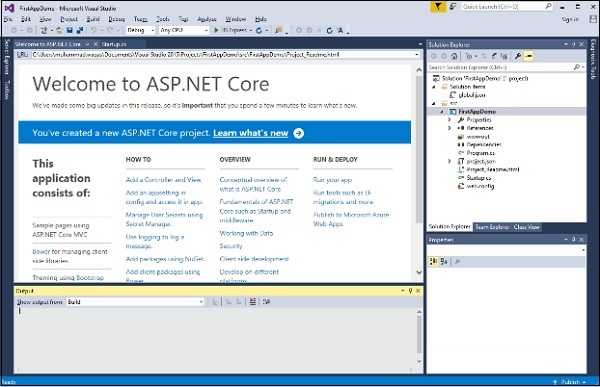
Task: Open the Any CPU platform dropdown
Action: pyautogui.click(x=184, y=30)
